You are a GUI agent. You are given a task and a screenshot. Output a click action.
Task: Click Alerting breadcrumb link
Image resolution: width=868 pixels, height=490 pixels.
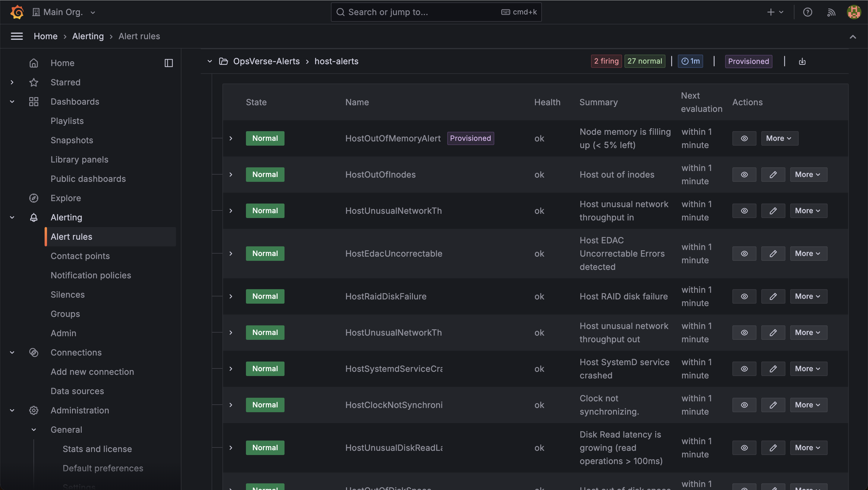pos(88,36)
